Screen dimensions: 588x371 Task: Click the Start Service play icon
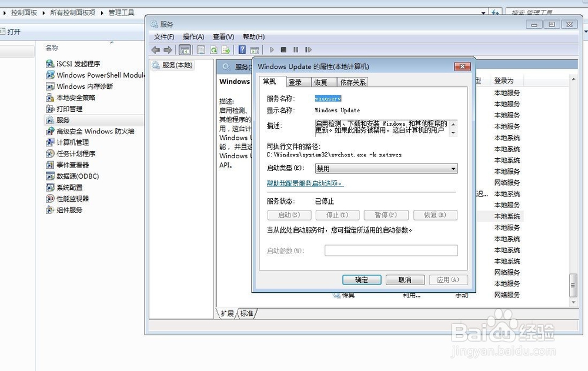[x=272, y=49]
